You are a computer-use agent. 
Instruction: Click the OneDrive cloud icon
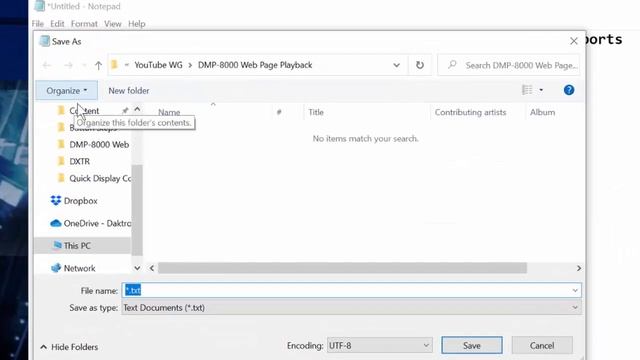(x=56, y=223)
